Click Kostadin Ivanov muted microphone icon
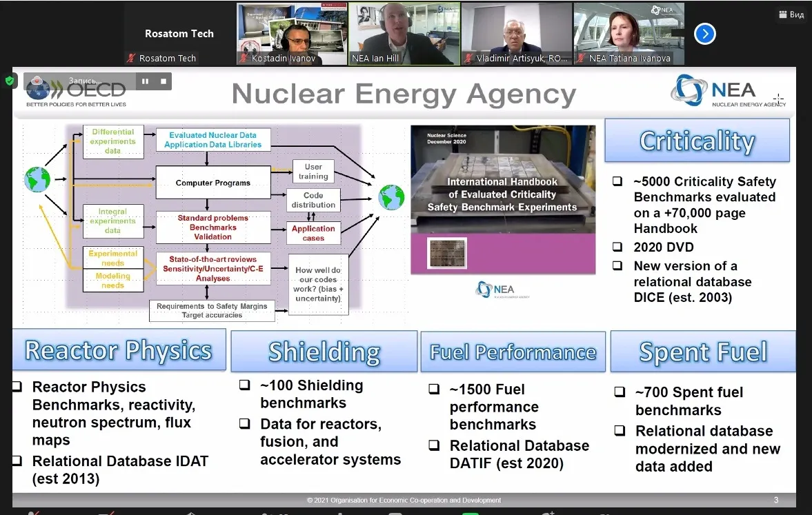This screenshot has height=515, width=812. [x=244, y=58]
